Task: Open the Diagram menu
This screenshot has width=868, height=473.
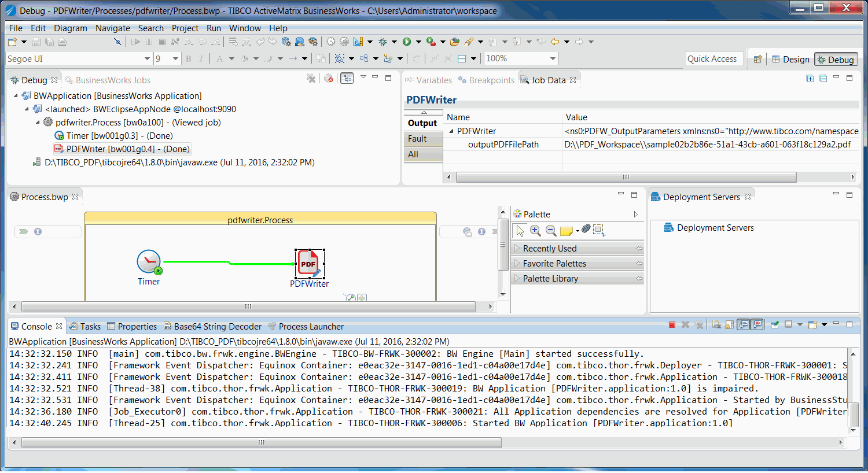Action: pos(70,28)
